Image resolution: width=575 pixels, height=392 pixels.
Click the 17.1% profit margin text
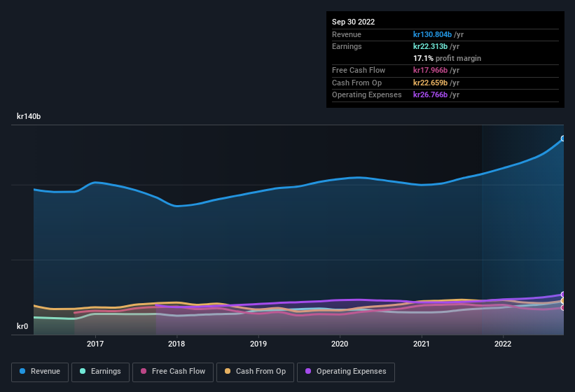pyautogui.click(x=447, y=58)
